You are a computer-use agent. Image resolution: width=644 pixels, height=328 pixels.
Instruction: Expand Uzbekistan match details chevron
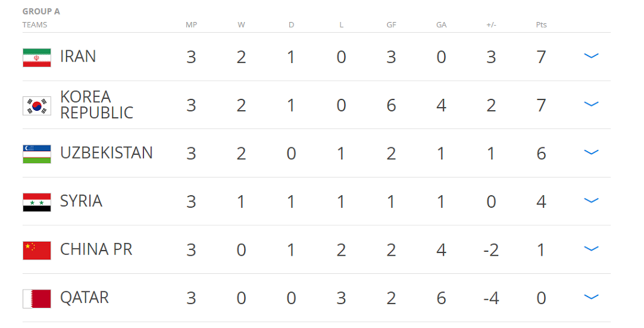point(591,152)
